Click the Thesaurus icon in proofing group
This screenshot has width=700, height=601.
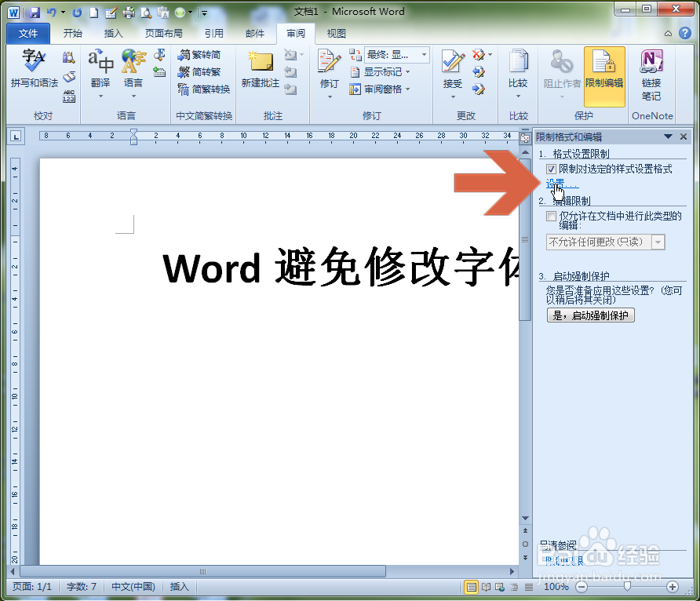coord(69,77)
